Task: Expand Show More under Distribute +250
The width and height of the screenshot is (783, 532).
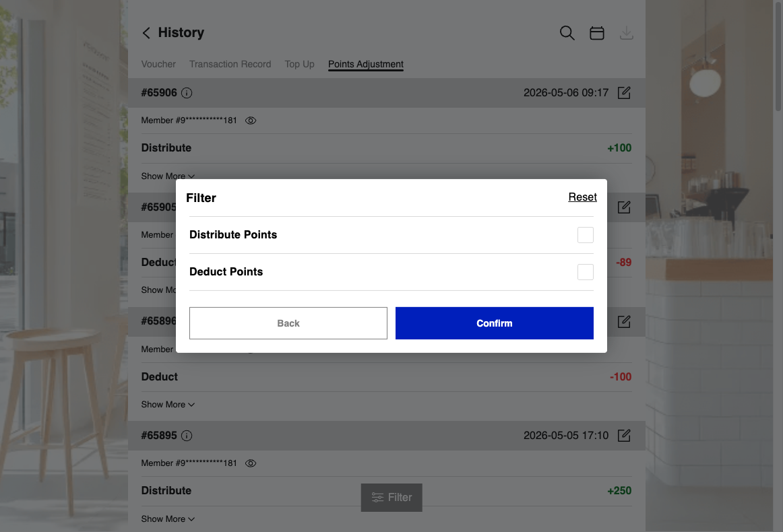Action: point(168,519)
